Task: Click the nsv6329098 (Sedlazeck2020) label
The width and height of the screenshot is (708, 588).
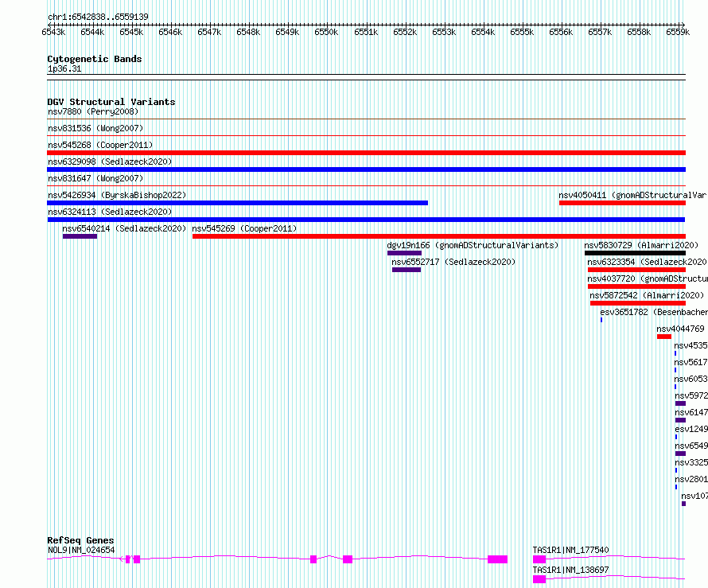Action: coord(110,162)
